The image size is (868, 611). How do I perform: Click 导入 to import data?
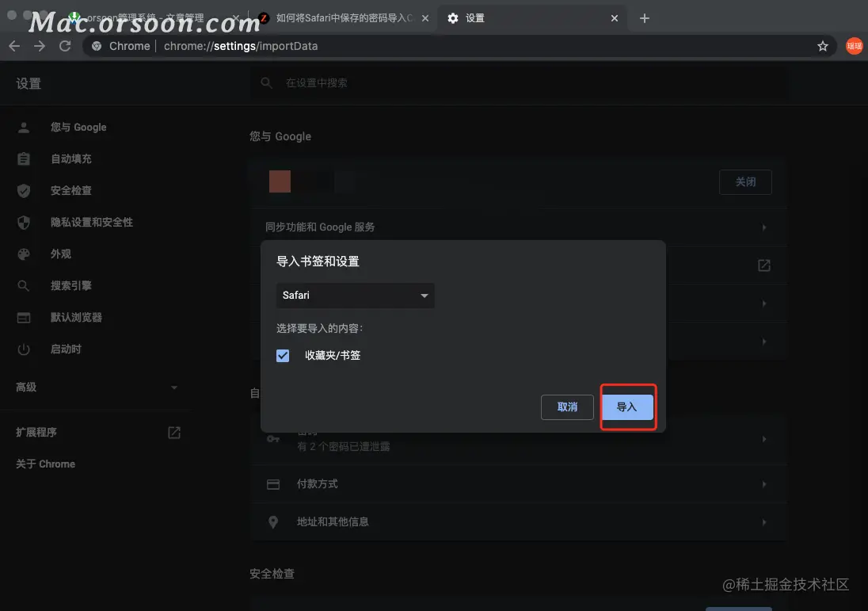click(628, 407)
